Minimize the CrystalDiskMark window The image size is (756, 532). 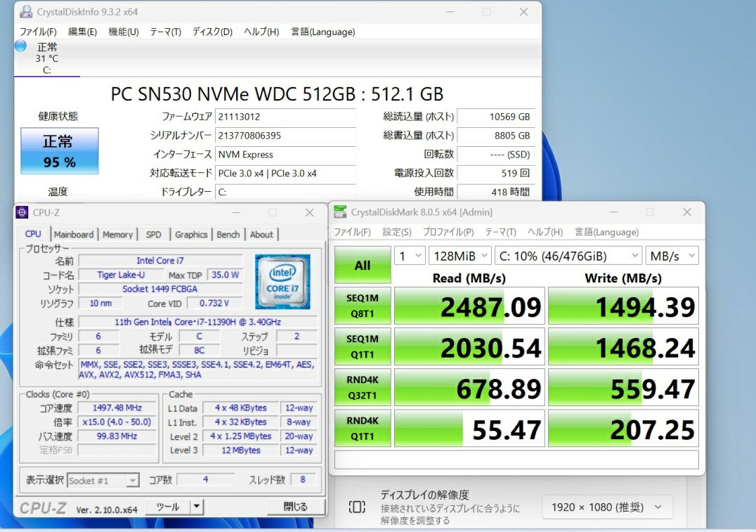click(613, 212)
